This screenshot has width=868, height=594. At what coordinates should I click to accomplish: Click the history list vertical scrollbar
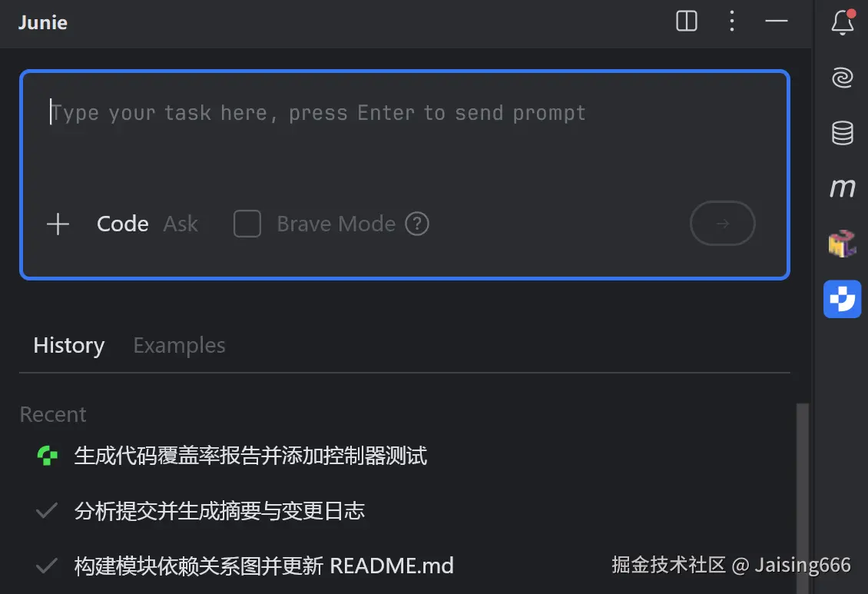[x=802, y=498]
